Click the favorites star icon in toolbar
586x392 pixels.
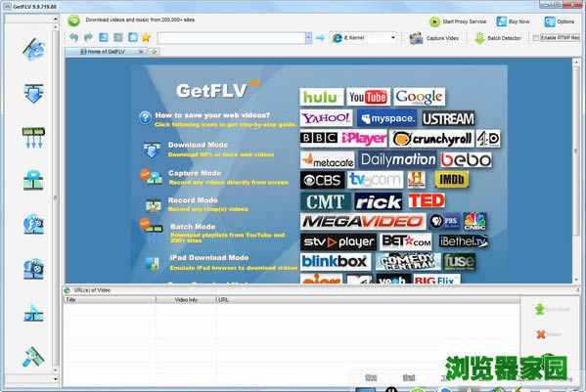point(146,37)
